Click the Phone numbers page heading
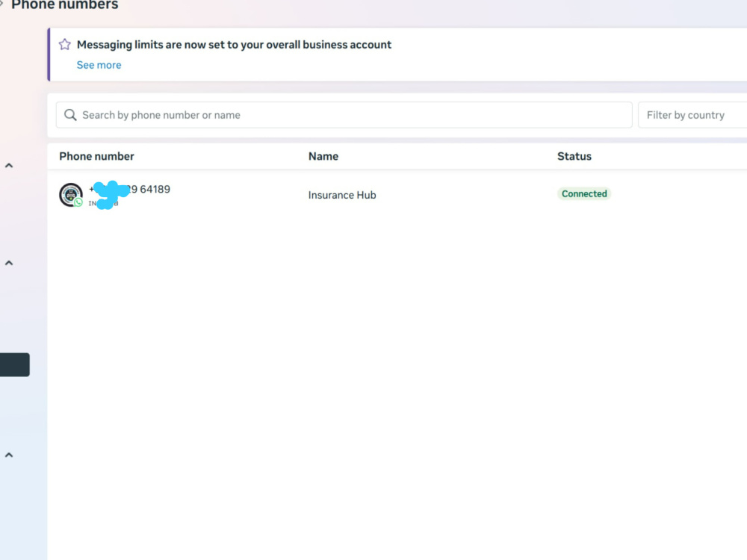747x560 pixels. (65, 4)
